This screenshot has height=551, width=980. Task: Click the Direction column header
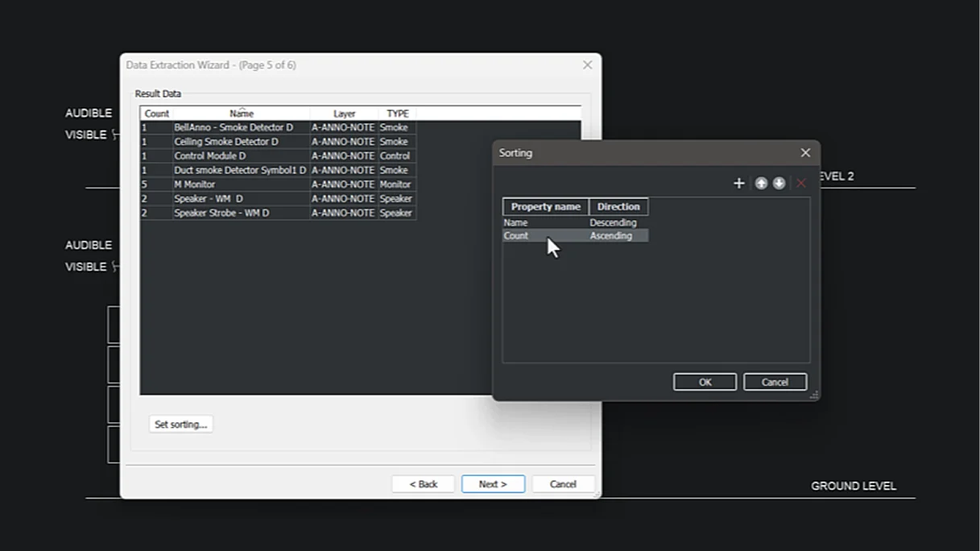(x=618, y=207)
